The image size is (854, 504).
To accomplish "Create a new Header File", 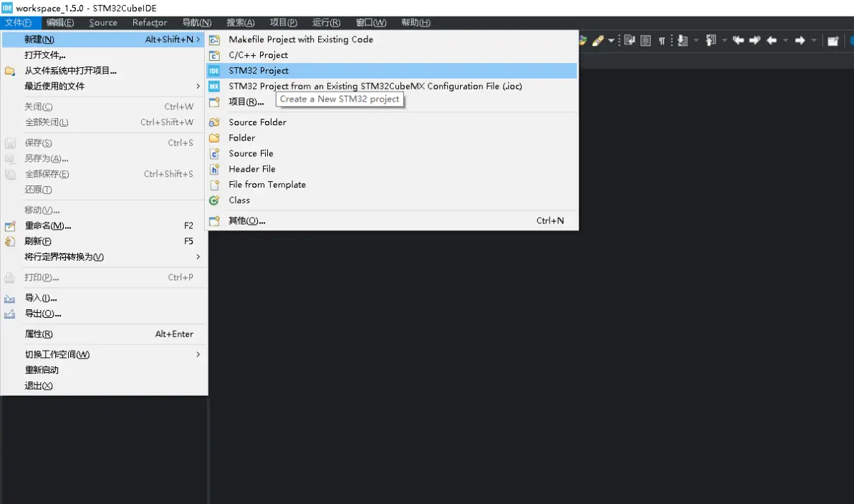I will point(392,169).
